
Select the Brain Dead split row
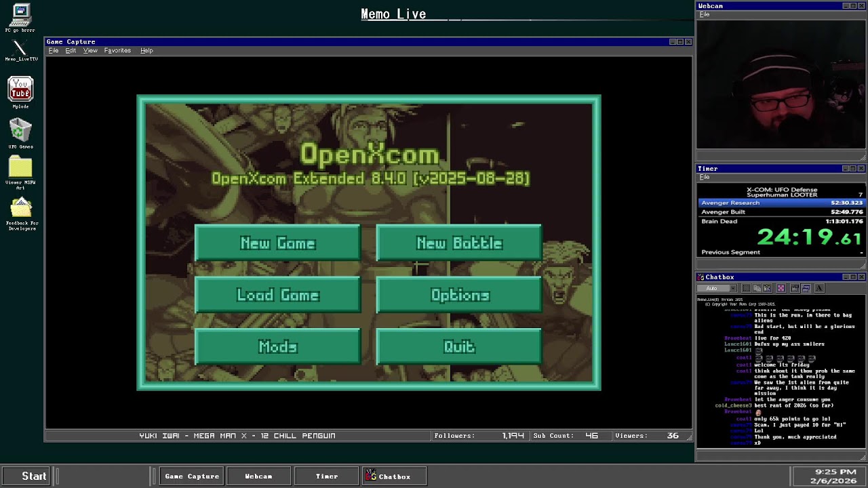tap(781, 221)
